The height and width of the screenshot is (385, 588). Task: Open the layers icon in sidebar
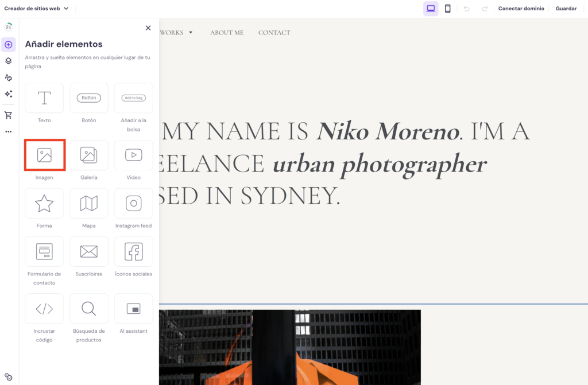(9, 61)
